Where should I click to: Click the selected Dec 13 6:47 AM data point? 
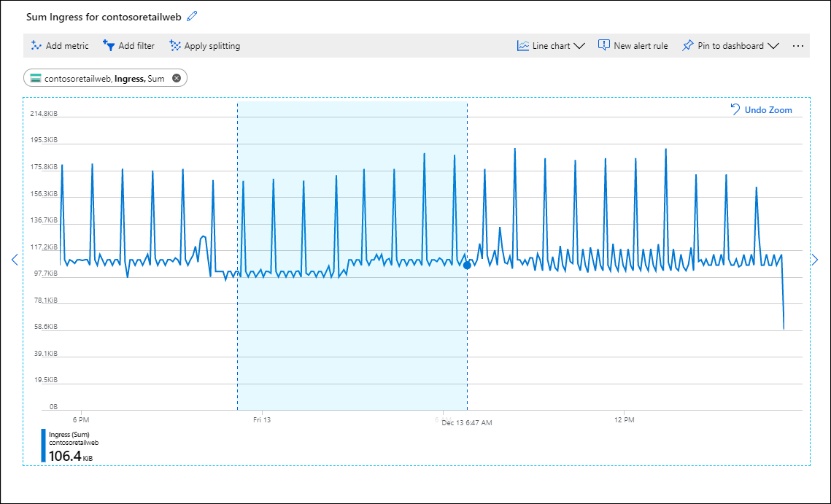(x=466, y=265)
